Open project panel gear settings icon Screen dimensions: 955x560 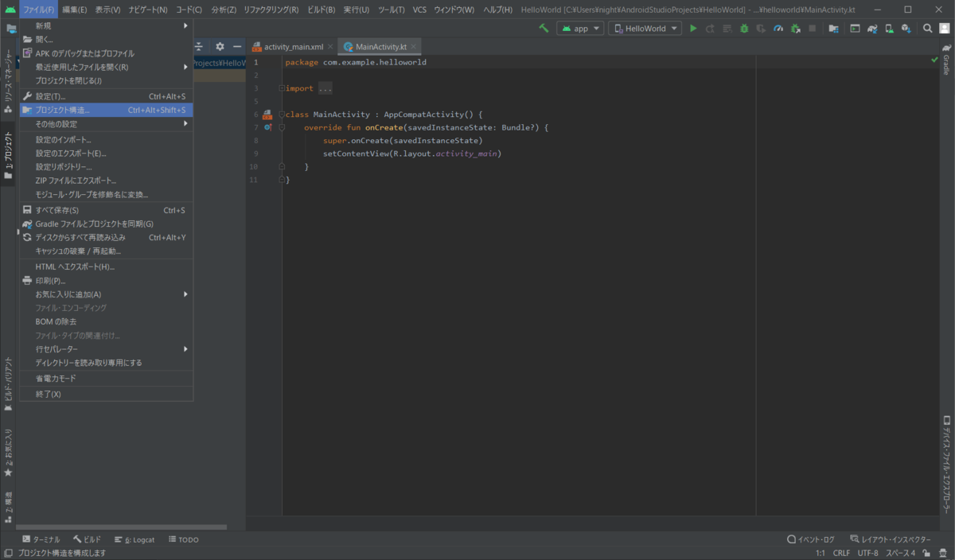pos(220,46)
